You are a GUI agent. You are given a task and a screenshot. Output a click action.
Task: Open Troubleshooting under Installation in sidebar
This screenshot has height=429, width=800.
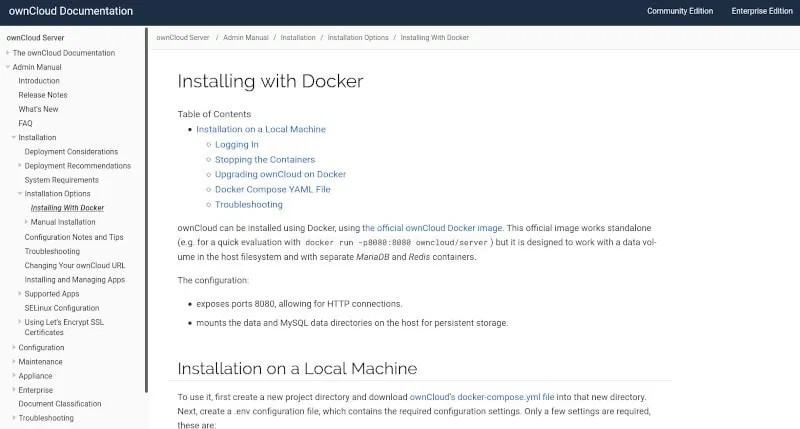tap(52, 251)
